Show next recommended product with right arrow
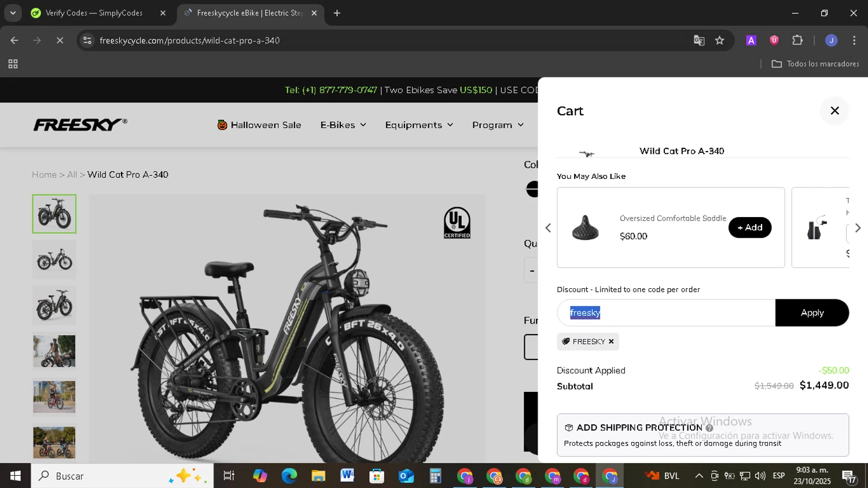868x488 pixels. [858, 228]
